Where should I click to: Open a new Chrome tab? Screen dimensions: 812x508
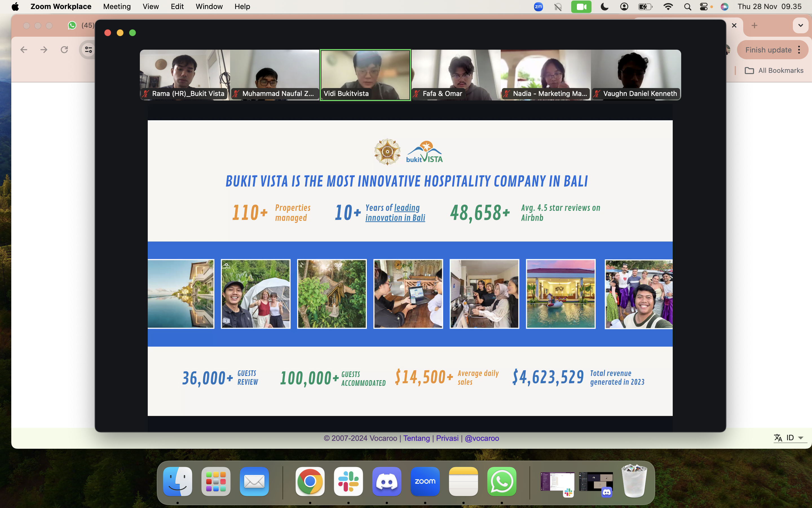[754, 25]
